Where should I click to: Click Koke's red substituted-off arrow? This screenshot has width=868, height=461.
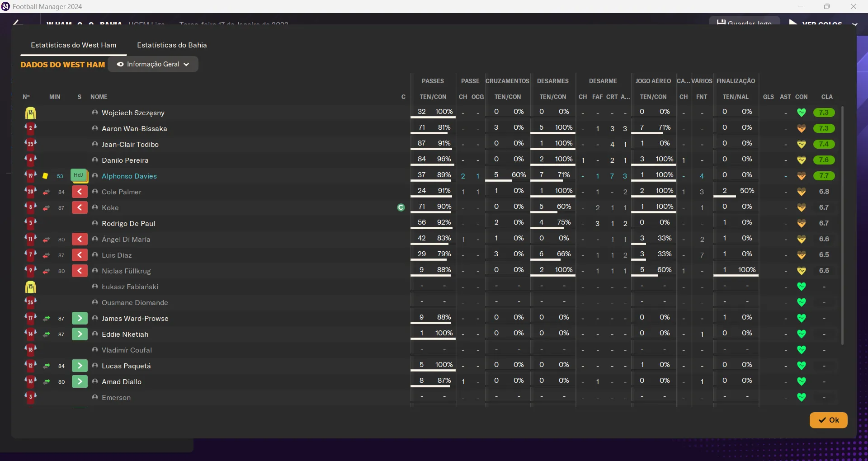pos(80,207)
